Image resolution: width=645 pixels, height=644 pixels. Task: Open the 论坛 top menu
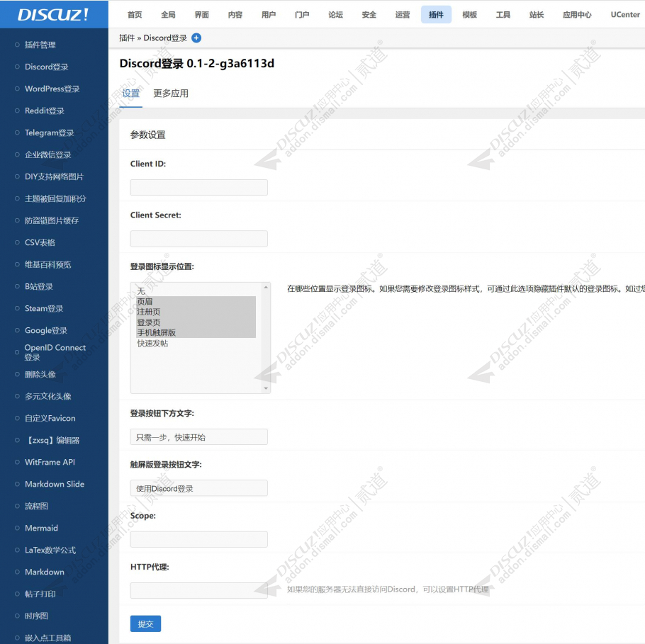(336, 14)
